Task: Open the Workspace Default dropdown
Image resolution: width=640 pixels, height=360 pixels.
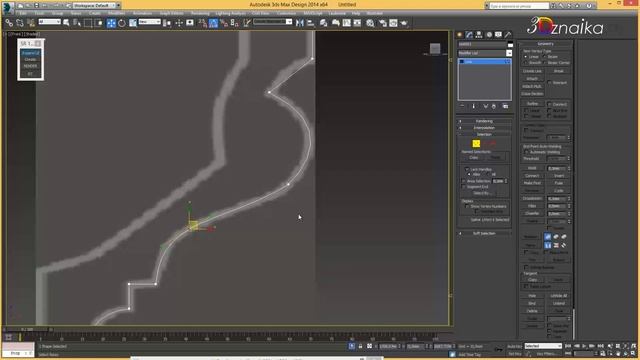Action: [96, 5]
